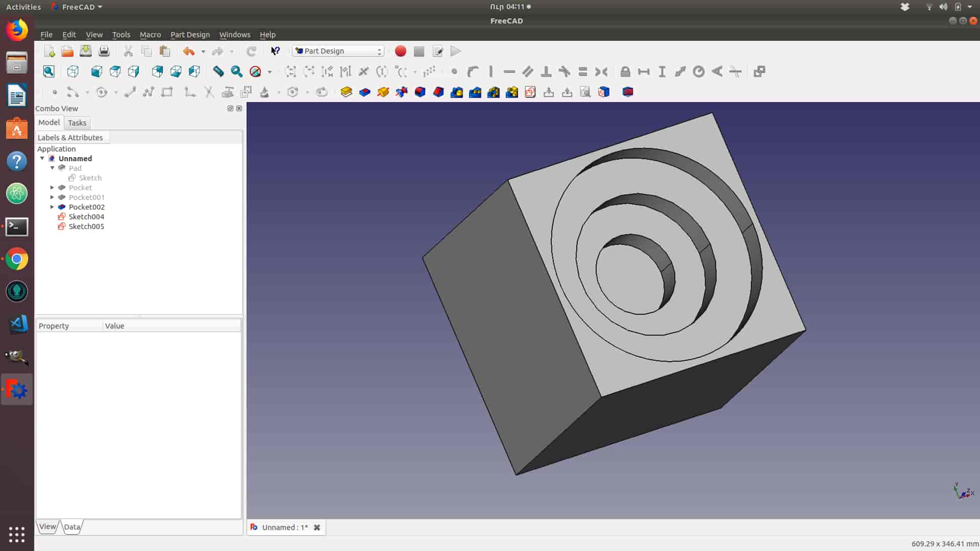Click the Pocket tool icon
Viewport: 980px width, 551px height.
pyautogui.click(x=364, y=92)
